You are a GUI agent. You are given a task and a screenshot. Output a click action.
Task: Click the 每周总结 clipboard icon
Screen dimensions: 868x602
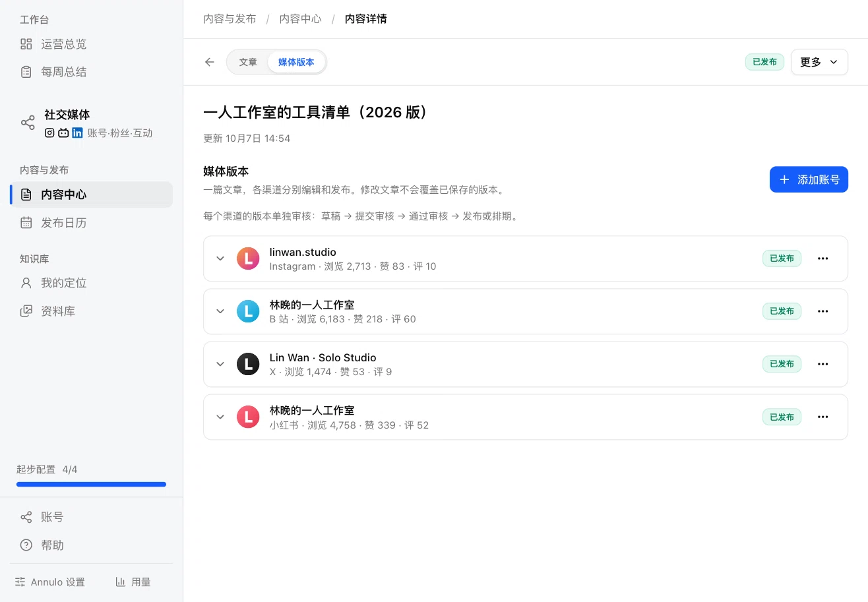tap(26, 72)
